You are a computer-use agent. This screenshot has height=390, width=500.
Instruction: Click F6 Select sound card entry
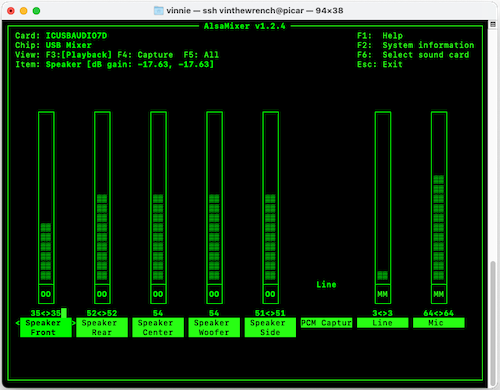point(413,55)
